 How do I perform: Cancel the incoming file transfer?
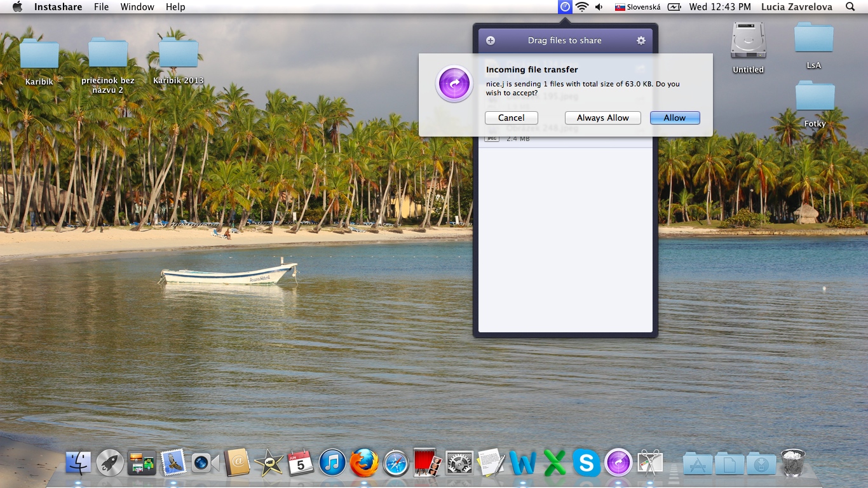[512, 118]
